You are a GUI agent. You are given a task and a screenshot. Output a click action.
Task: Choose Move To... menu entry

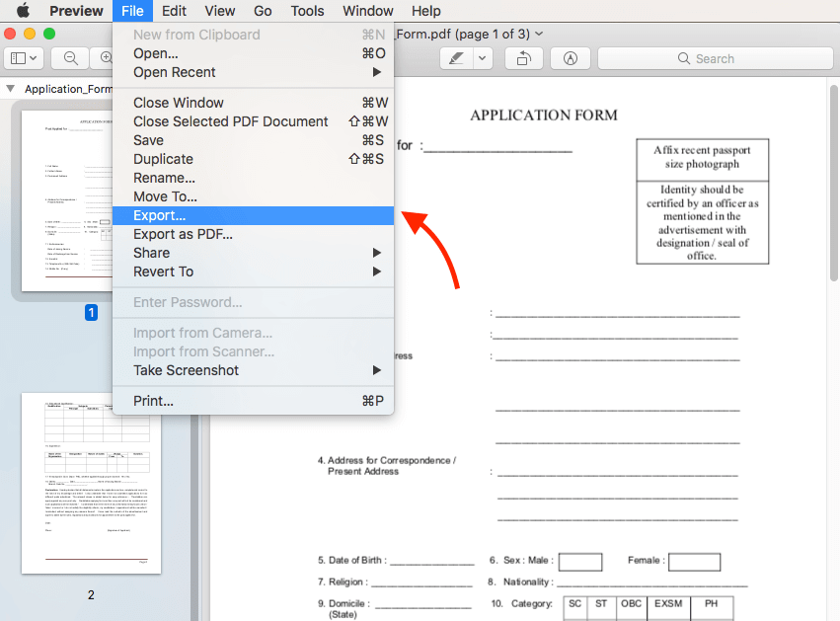click(x=253, y=196)
